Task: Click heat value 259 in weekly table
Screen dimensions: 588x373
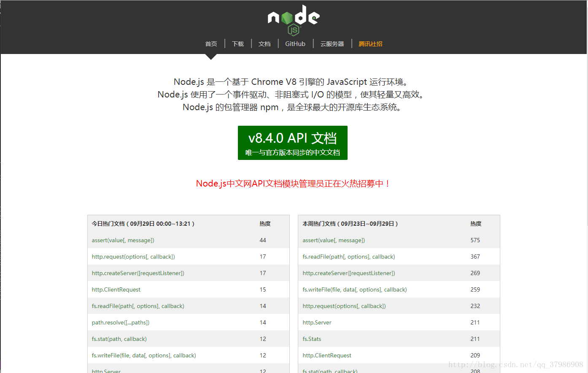Action: 475,289
